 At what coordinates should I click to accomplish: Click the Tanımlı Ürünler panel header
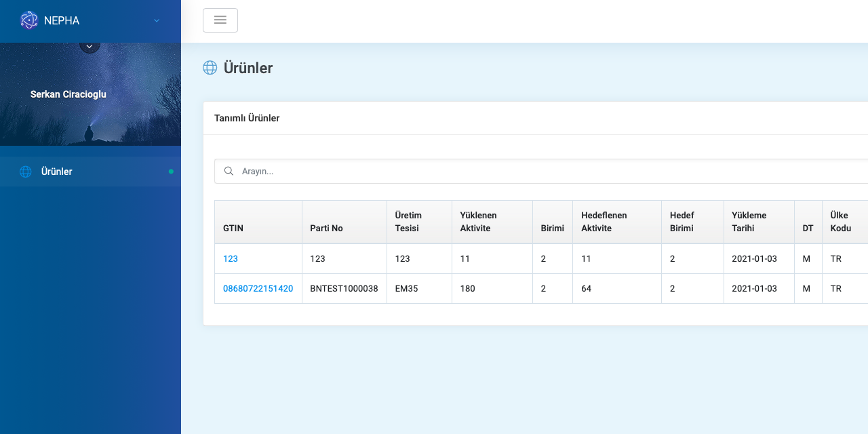(247, 118)
